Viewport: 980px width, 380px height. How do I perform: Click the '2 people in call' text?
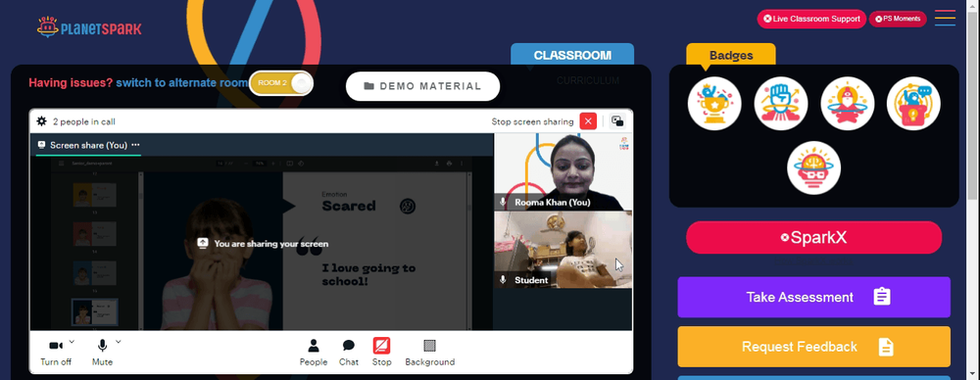83,121
